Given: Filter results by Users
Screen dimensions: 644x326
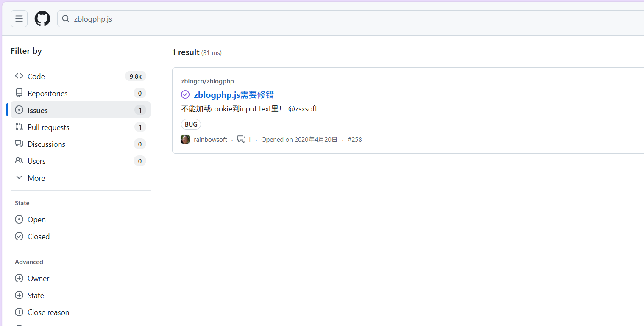Looking at the screenshot, I should tap(81, 161).
